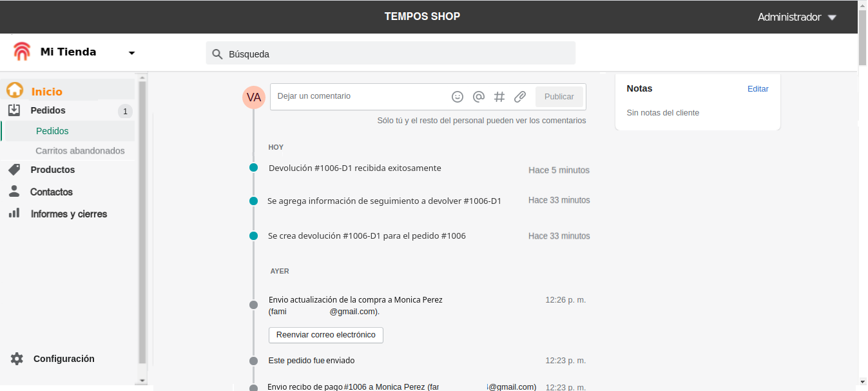Viewport: 868px width, 391px height.
Task: Select the Pedidos submenu item
Action: pyautogui.click(x=52, y=131)
